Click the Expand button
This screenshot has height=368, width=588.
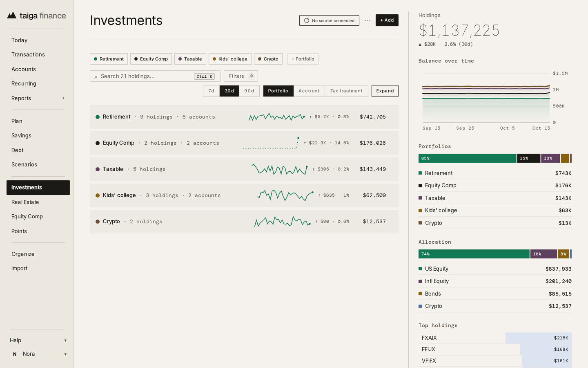tap(385, 91)
